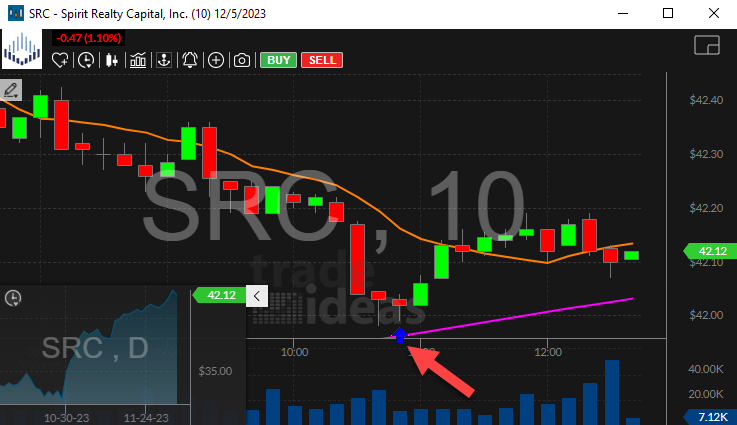The width and height of the screenshot is (737, 425).
Task: Take chart snapshot with camera icon
Action: click(x=242, y=60)
